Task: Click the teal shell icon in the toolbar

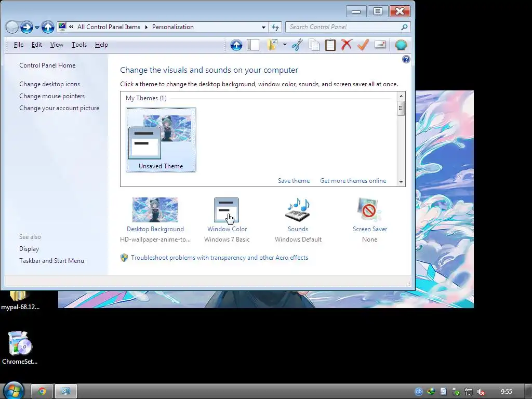Action: pyautogui.click(x=401, y=45)
